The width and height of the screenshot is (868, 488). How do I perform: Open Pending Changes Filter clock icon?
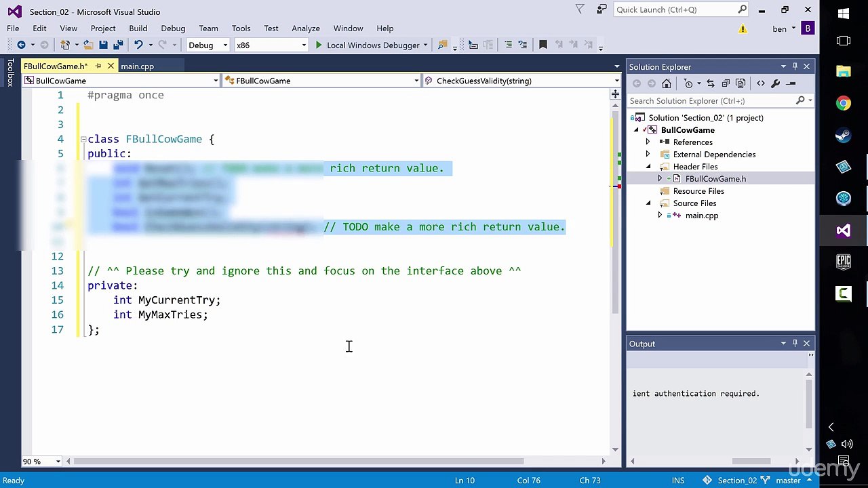[x=688, y=83]
